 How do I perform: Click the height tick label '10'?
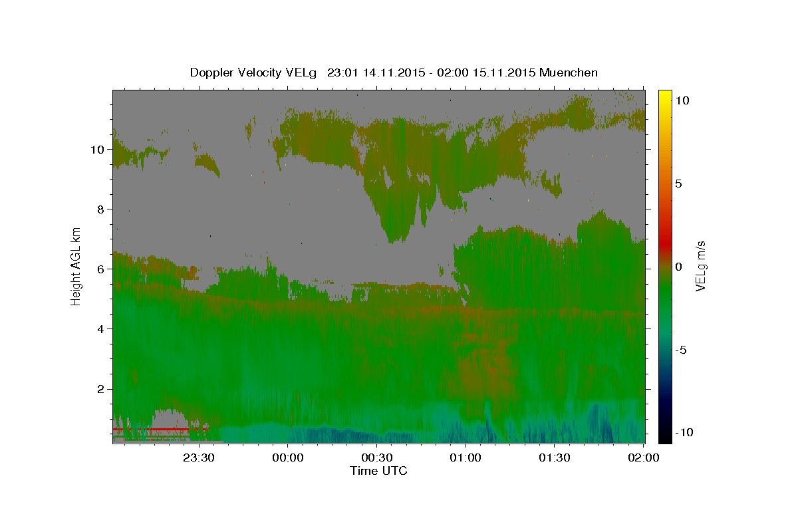pyautogui.click(x=98, y=149)
